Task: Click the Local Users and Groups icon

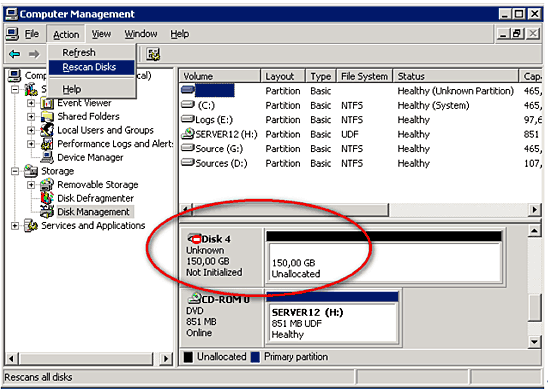Action: 47,130
